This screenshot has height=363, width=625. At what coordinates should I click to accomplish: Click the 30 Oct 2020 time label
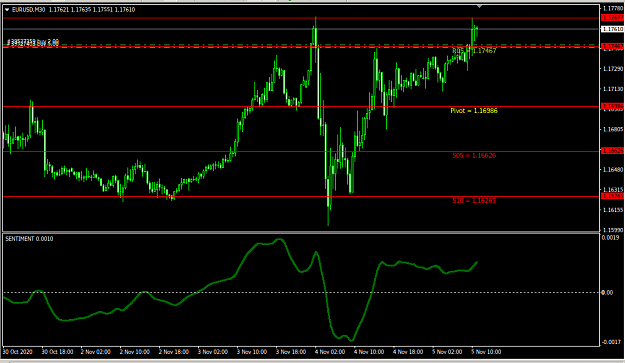pyautogui.click(x=17, y=352)
